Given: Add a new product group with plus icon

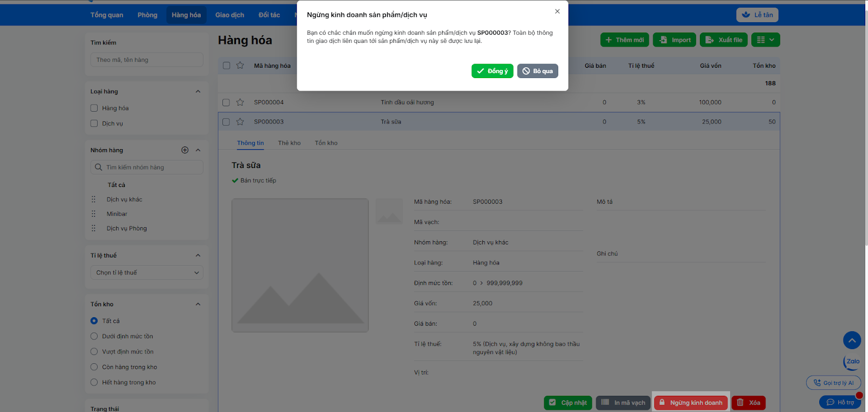Looking at the screenshot, I should pos(185,150).
